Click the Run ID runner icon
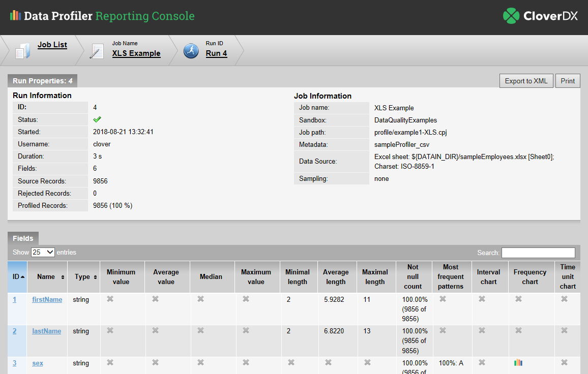 [x=191, y=50]
